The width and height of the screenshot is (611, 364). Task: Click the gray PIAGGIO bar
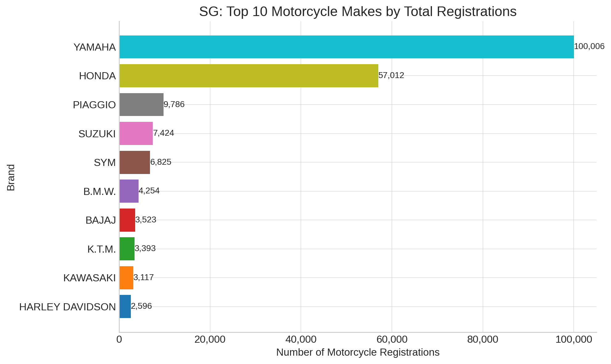(142, 105)
